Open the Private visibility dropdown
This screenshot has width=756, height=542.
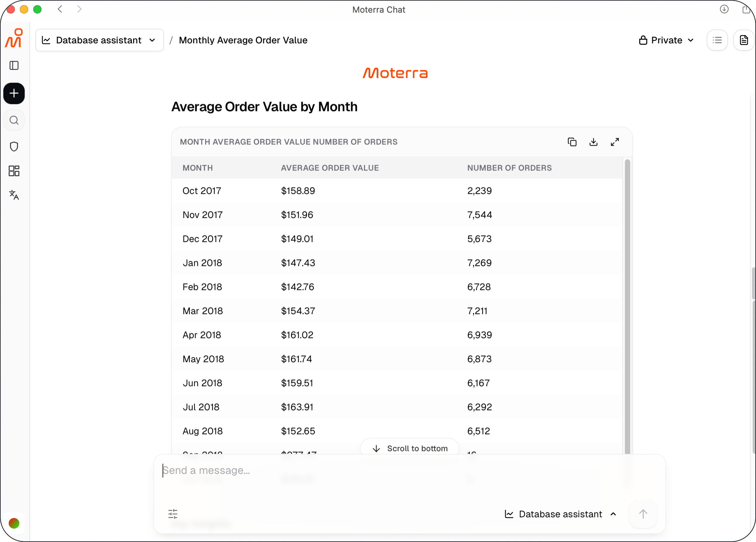click(x=667, y=40)
